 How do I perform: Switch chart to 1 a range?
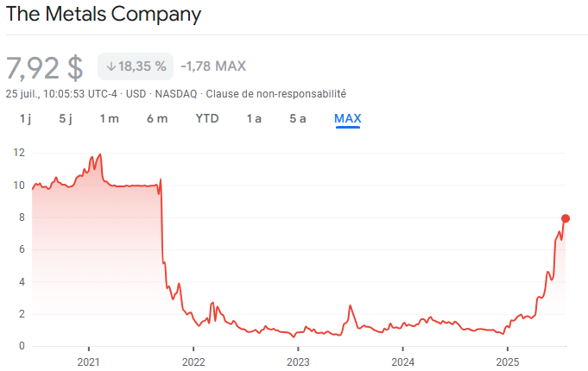click(254, 118)
